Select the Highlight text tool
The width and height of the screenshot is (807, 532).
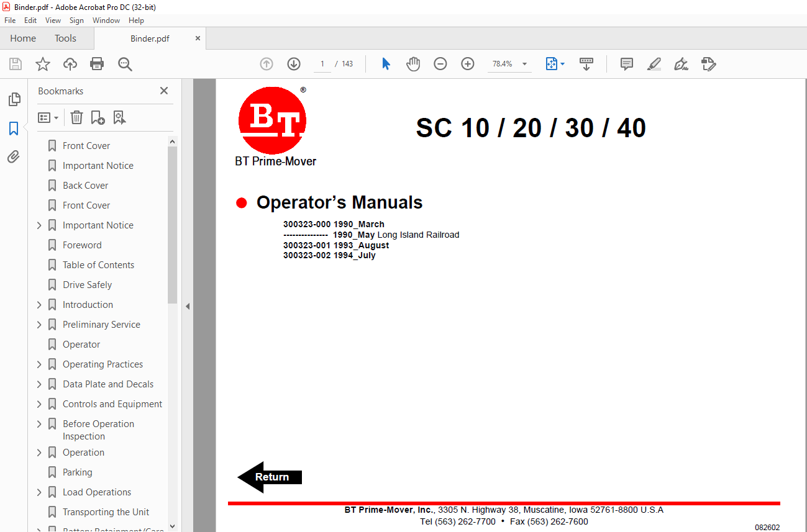[654, 64]
